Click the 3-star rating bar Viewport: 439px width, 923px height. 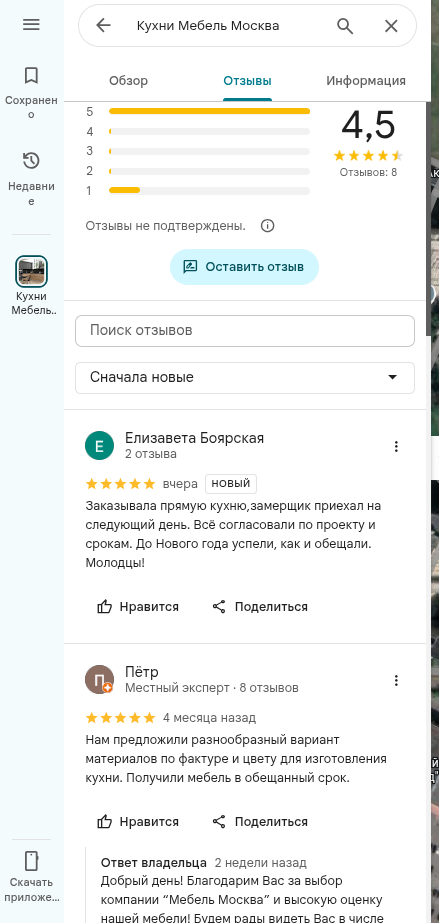point(209,151)
